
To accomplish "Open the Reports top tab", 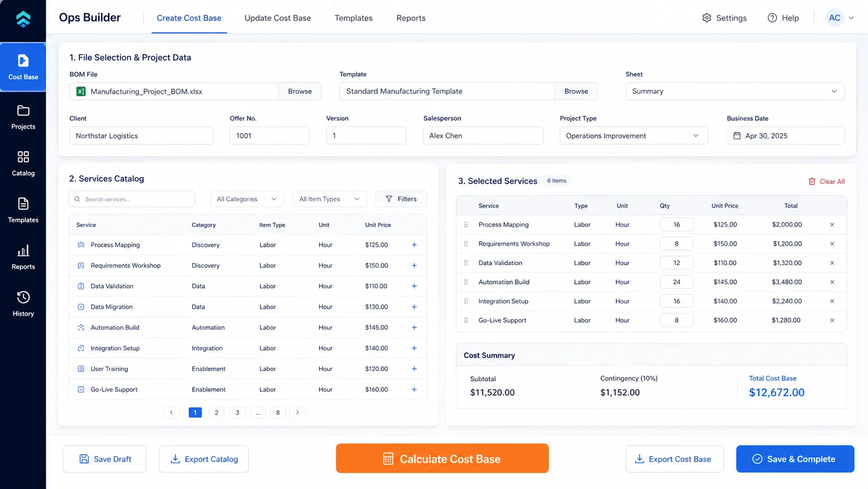I will coord(411,18).
